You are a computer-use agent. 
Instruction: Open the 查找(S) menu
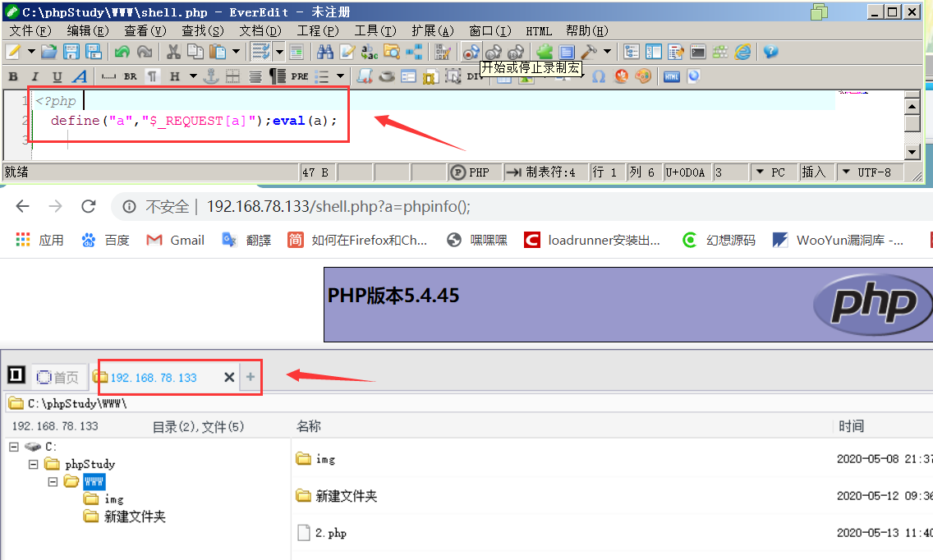pyautogui.click(x=203, y=31)
